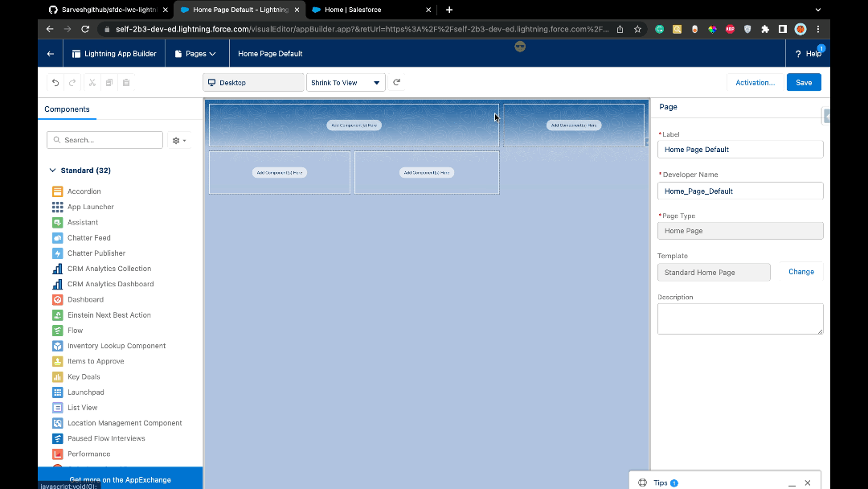The height and width of the screenshot is (489, 868).
Task: Open the Shrink To View dropdown
Action: point(346,83)
